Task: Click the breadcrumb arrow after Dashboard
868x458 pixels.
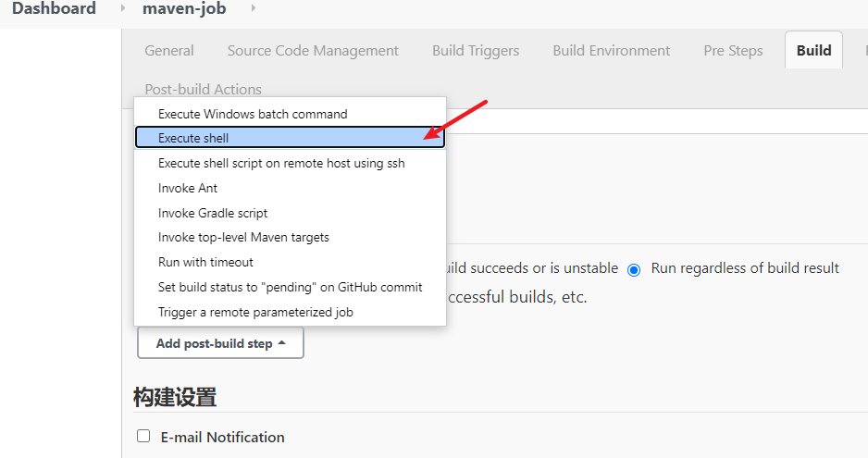Action: pos(123,8)
